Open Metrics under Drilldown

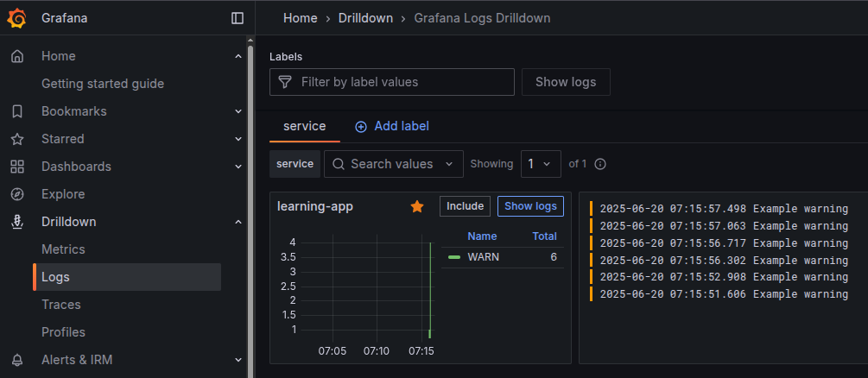[63, 249]
